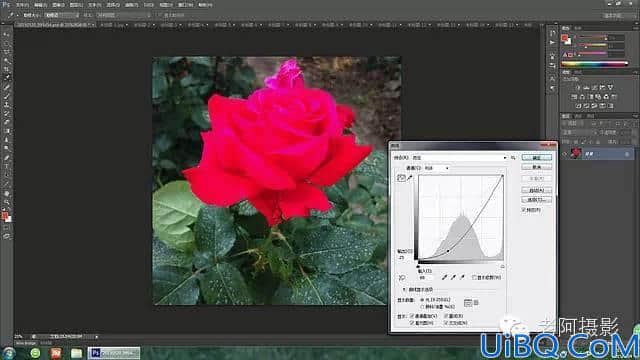The width and height of the screenshot is (640, 360).
Task: Open the Image menu
Action: click(x=58, y=5)
